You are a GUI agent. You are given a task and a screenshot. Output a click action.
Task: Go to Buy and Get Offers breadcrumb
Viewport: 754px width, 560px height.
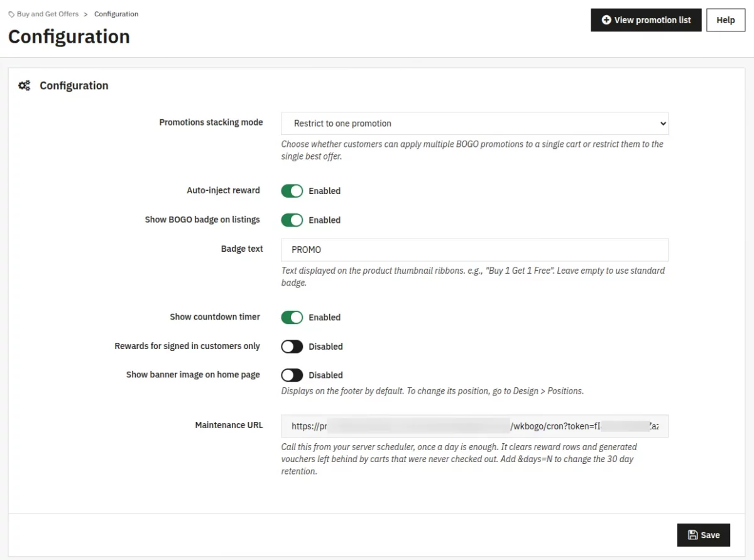click(x=48, y=14)
